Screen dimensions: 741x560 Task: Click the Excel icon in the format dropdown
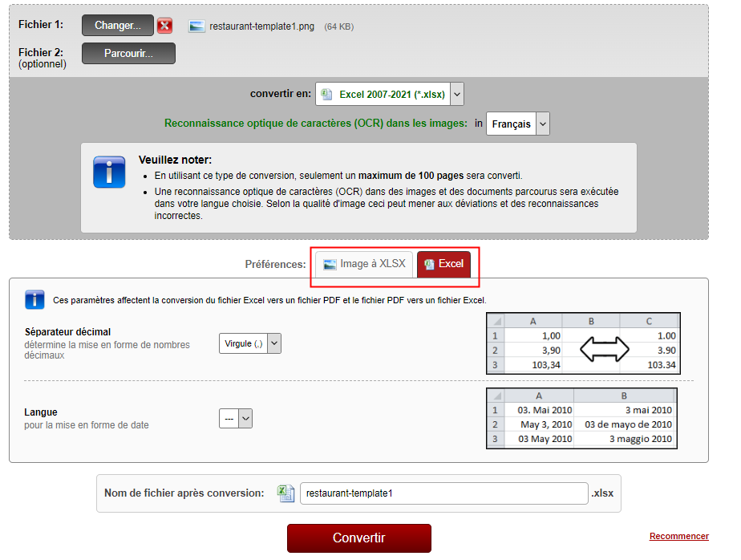(326, 94)
